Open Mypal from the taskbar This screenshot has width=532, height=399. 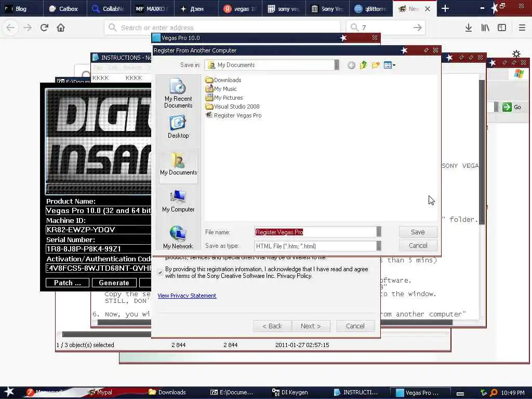pyautogui.click(x=100, y=392)
